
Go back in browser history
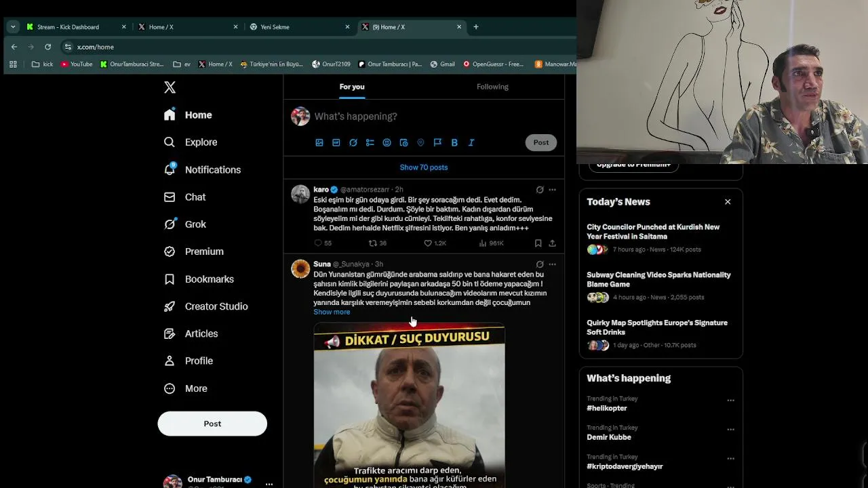point(14,47)
